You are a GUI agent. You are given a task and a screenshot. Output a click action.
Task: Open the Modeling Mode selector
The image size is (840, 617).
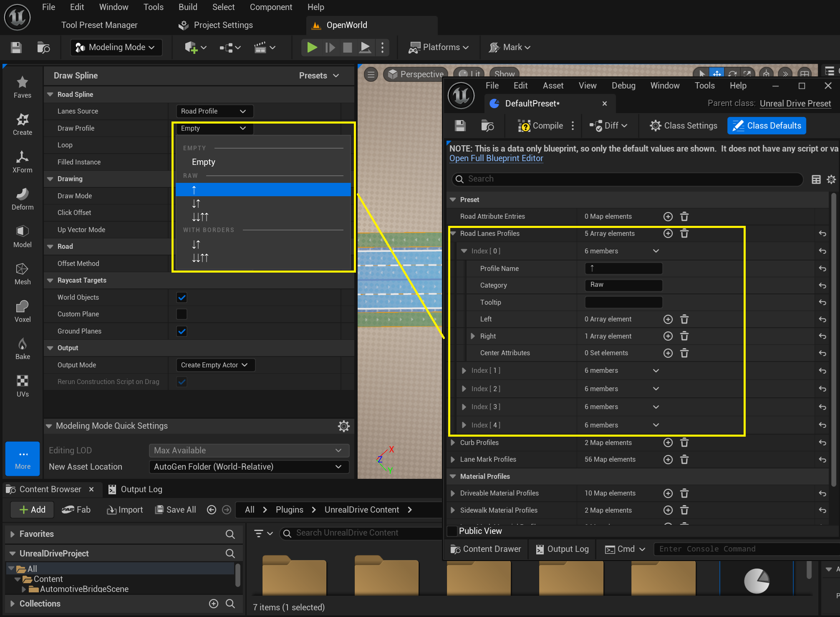click(116, 48)
